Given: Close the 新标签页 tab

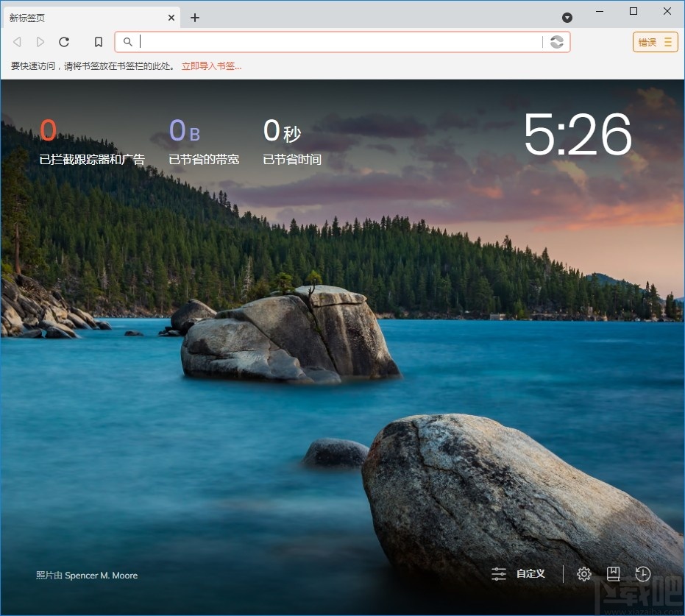Looking at the screenshot, I should [x=171, y=18].
